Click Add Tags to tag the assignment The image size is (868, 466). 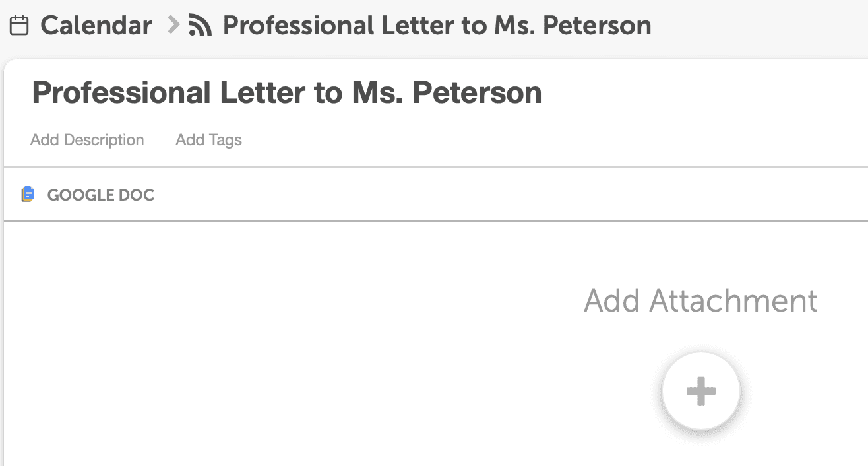pos(208,140)
